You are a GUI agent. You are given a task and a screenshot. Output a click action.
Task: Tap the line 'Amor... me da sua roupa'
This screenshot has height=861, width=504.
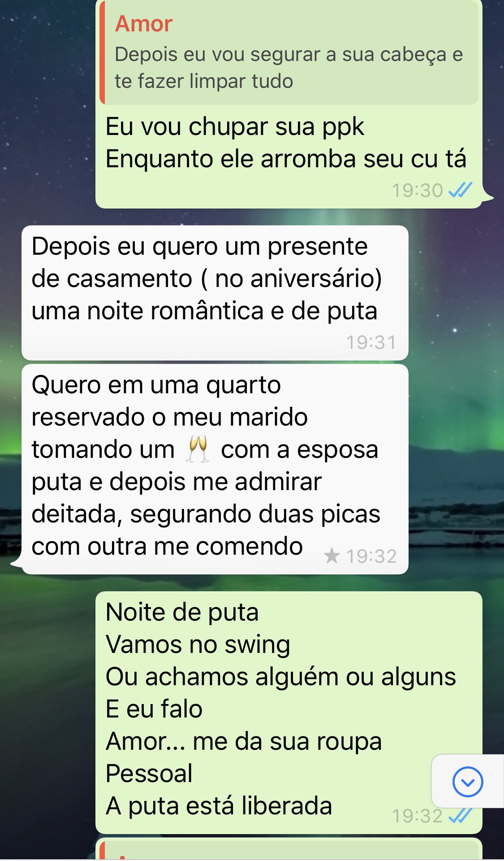[244, 741]
